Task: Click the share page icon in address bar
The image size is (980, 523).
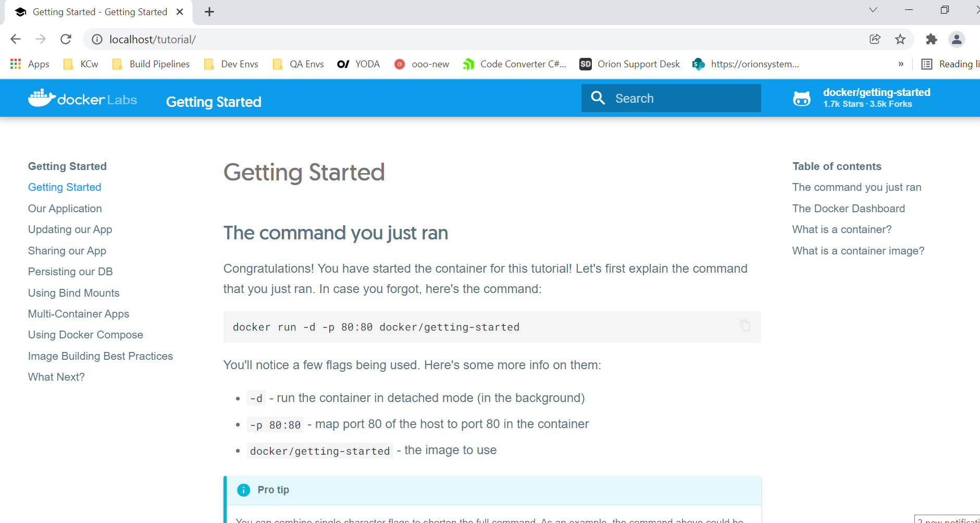Action: click(875, 39)
